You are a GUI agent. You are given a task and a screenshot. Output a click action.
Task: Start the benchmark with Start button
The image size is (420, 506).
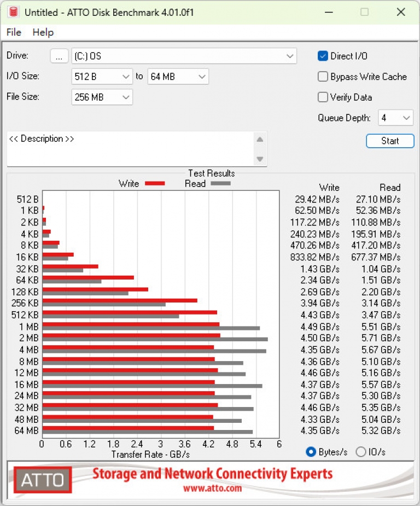[x=390, y=141]
